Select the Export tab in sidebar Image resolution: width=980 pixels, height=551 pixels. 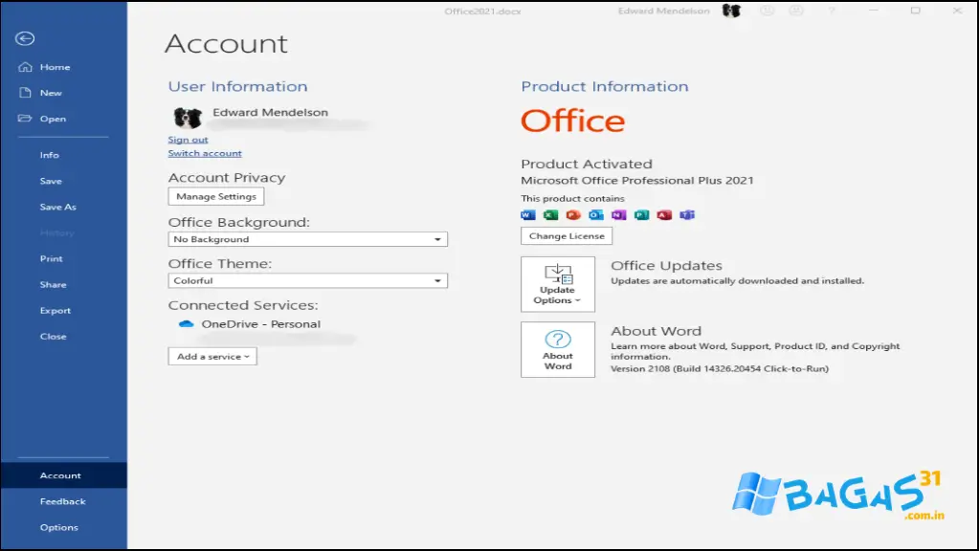click(x=56, y=310)
